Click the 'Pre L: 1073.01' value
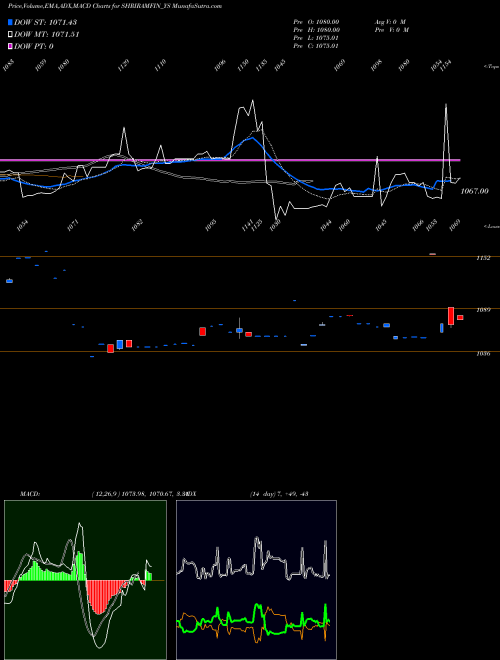Screen dimensions: 500x660 (x=316, y=38)
